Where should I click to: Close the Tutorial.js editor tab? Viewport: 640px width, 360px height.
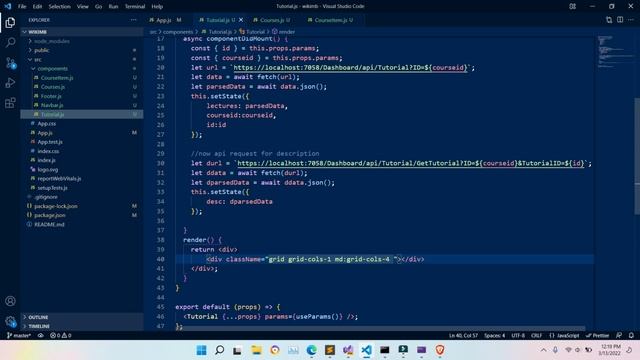click(241, 20)
